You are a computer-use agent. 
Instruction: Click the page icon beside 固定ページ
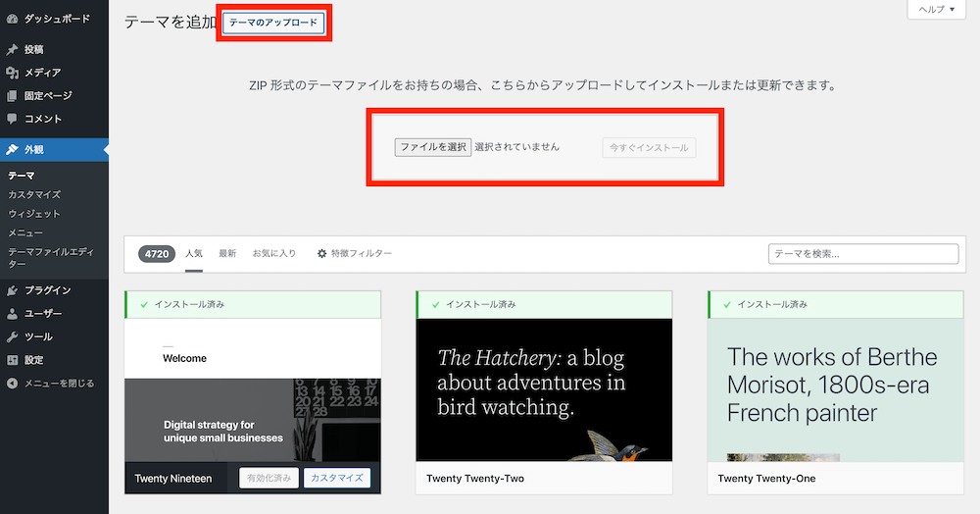click(12, 96)
